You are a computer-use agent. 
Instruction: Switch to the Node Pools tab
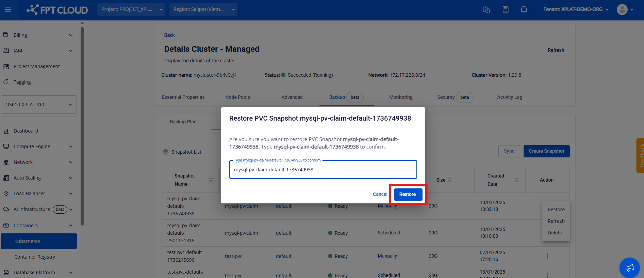pyautogui.click(x=237, y=97)
